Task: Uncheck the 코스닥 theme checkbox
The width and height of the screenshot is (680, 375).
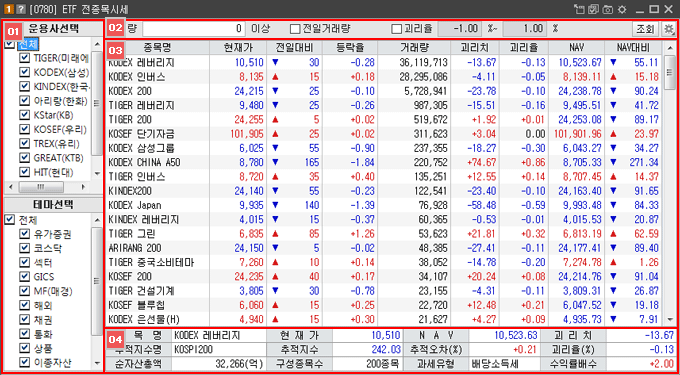Action: 25,249
